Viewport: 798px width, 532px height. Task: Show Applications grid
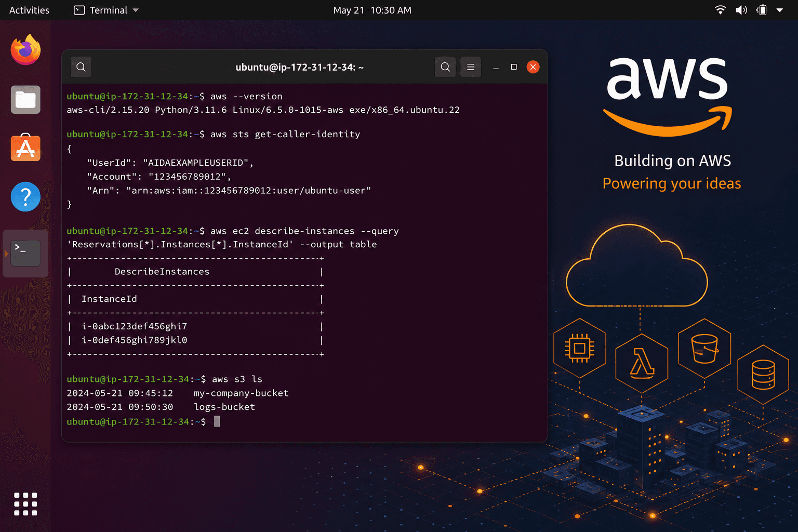tap(25, 504)
